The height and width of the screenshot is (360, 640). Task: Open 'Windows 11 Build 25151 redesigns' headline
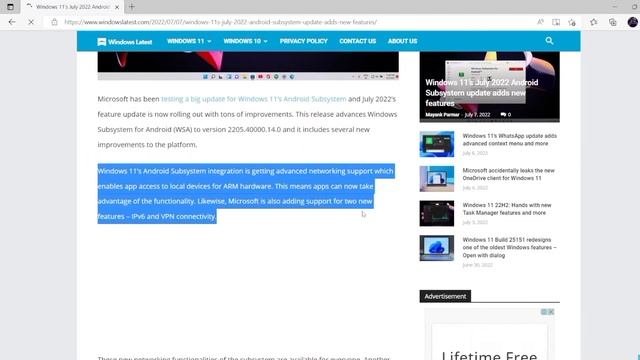coord(509,247)
